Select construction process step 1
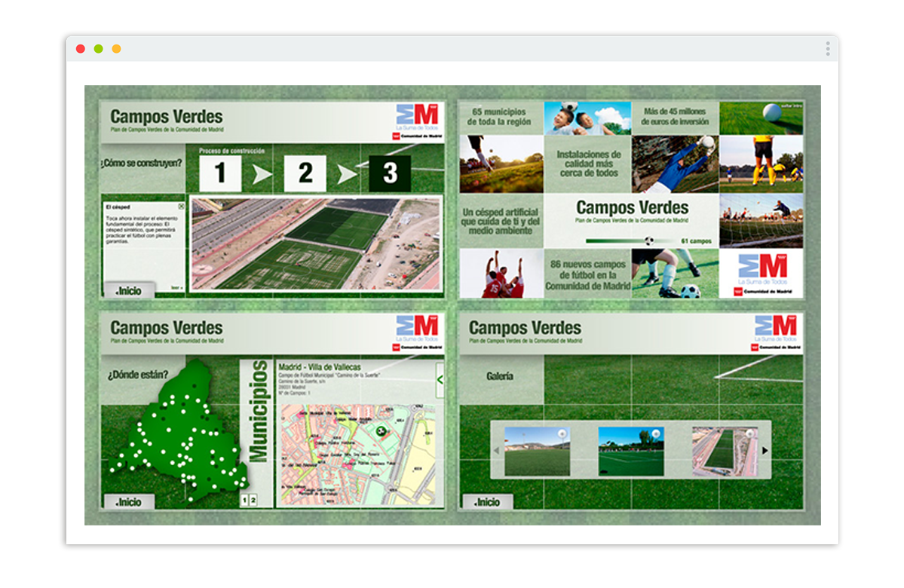The height and width of the screenshot is (588, 904). tap(220, 173)
